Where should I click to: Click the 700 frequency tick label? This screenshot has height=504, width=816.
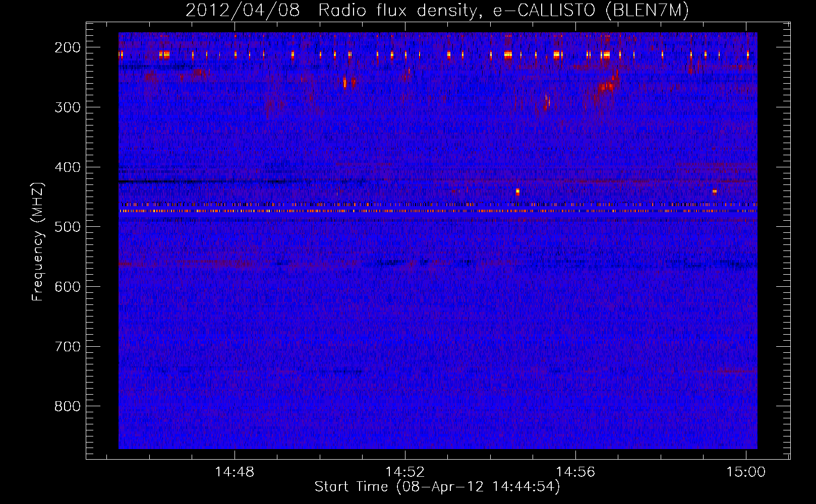(x=68, y=346)
